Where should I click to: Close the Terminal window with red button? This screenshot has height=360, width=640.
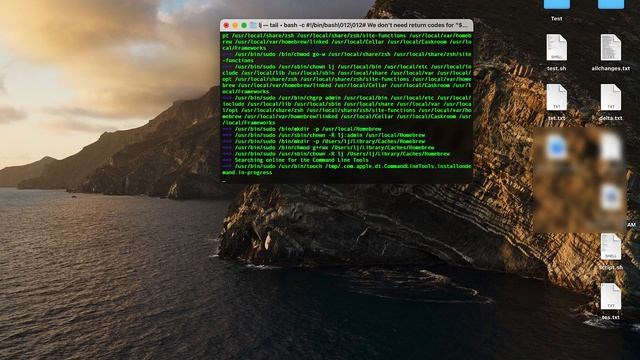(x=226, y=25)
